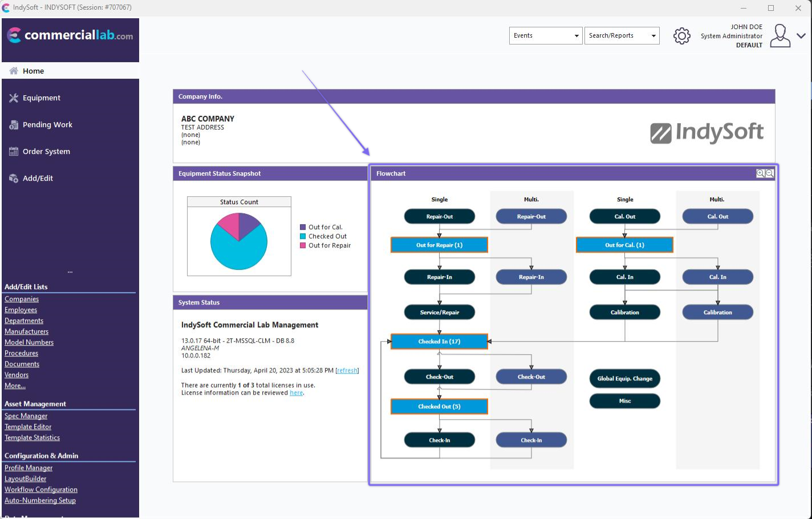Click the zoom in magnifier in Flowchart header
The width and height of the screenshot is (812, 519).
click(x=760, y=173)
